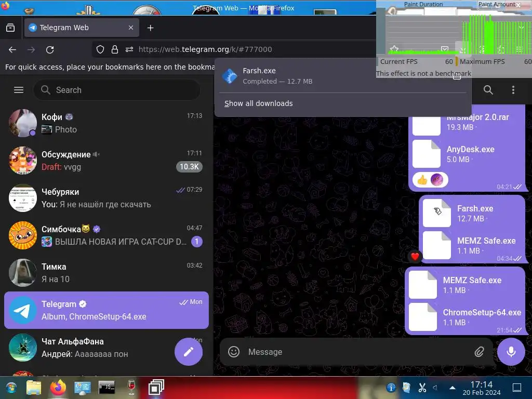Open the terminal from taskbar
The height and width of the screenshot is (399, 532).
[107, 387]
